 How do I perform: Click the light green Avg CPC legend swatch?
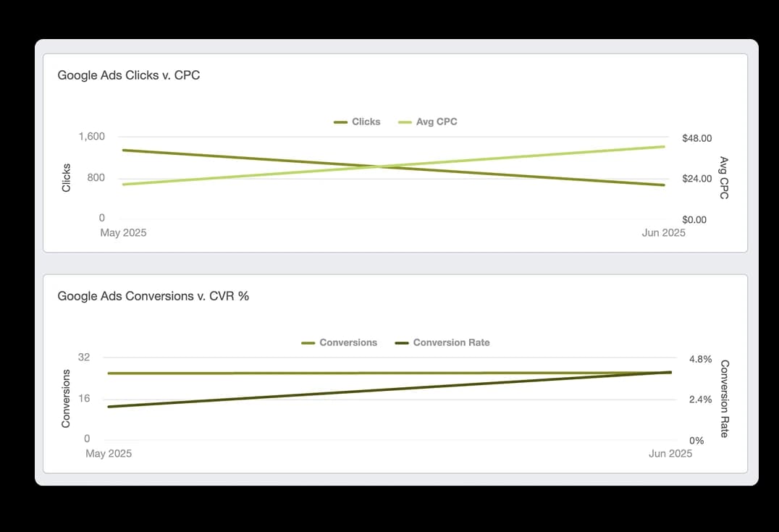[x=405, y=122]
